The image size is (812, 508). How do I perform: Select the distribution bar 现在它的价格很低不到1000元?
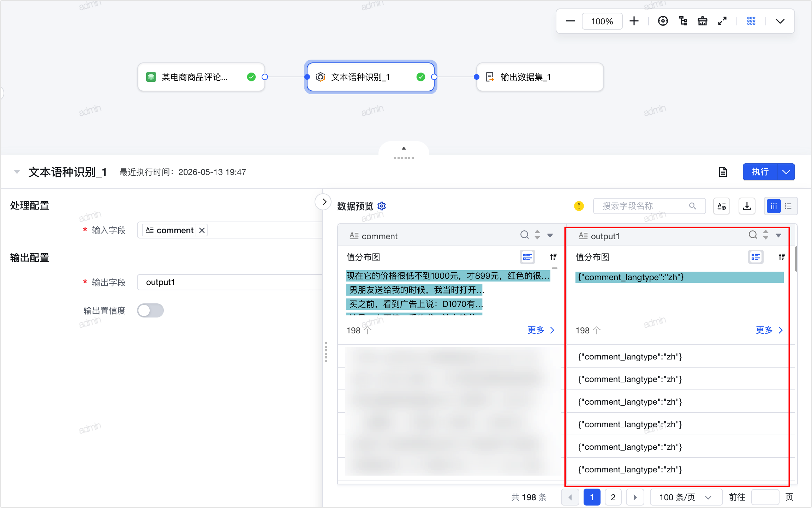[x=448, y=276]
